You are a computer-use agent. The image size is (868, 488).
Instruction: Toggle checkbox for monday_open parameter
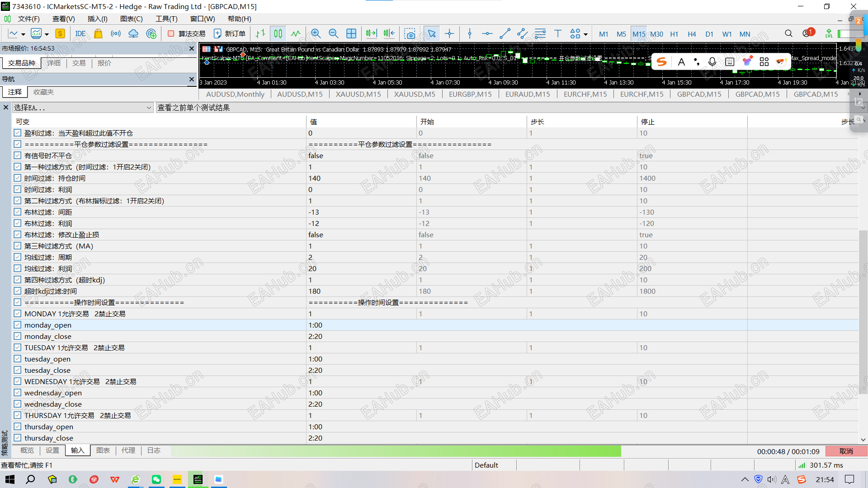pos(18,325)
